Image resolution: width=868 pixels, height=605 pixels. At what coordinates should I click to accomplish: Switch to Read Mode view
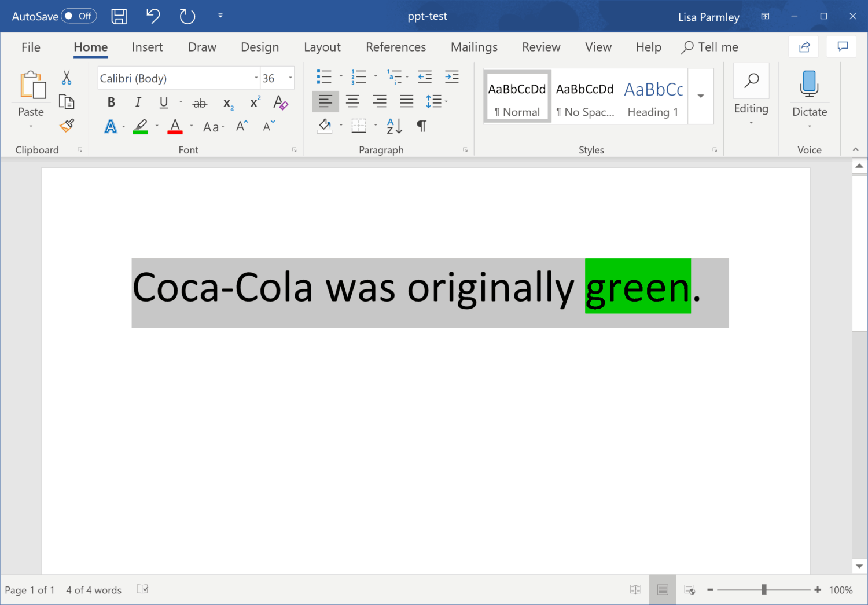[x=635, y=589]
